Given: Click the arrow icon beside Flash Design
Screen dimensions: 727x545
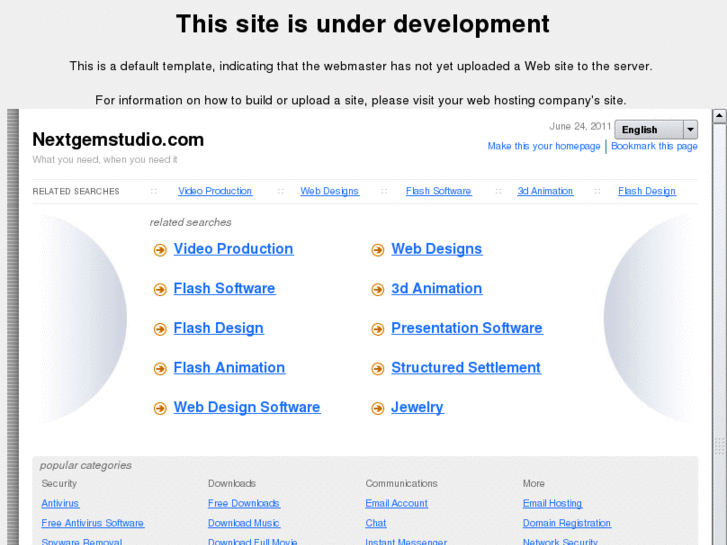Looking at the screenshot, I should (160, 330).
